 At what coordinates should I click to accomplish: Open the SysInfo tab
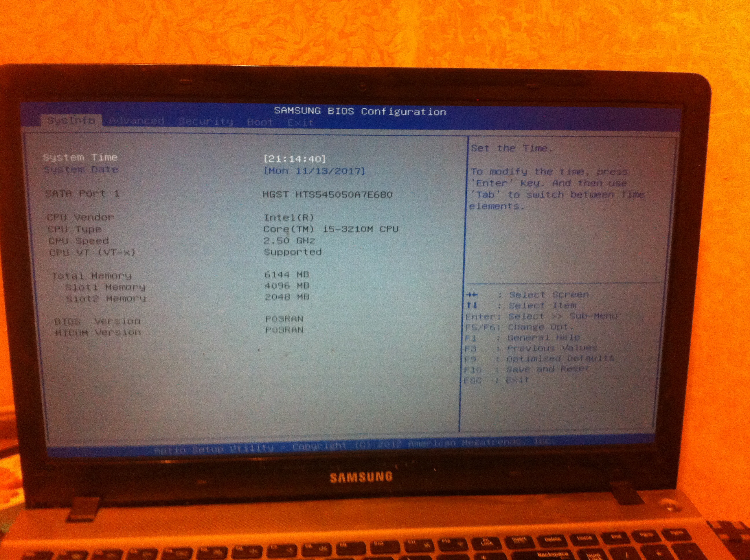click(x=71, y=120)
